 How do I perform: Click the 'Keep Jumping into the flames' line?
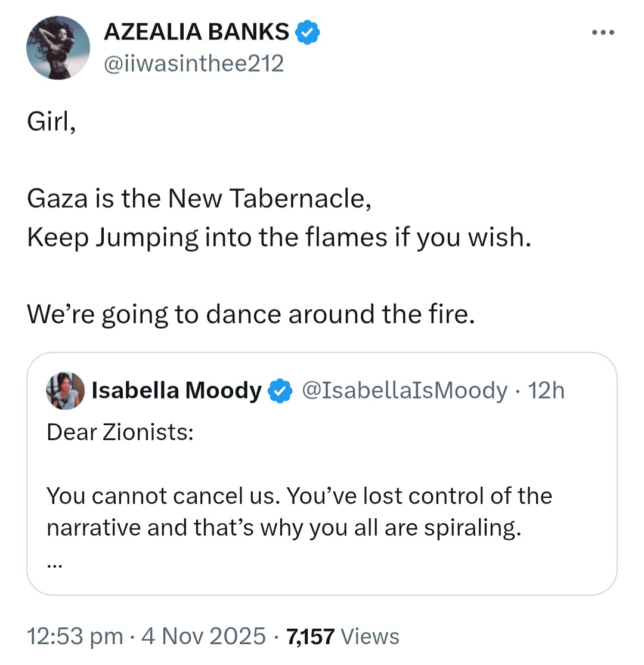coord(279,237)
